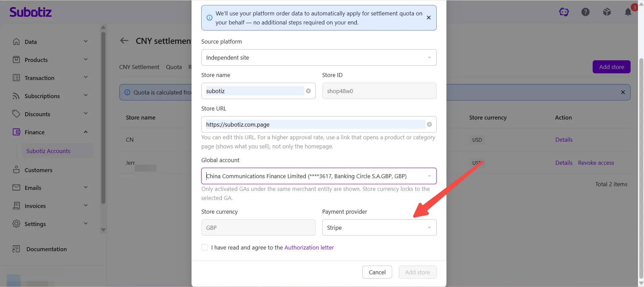Open the Customers menu item

(x=39, y=170)
